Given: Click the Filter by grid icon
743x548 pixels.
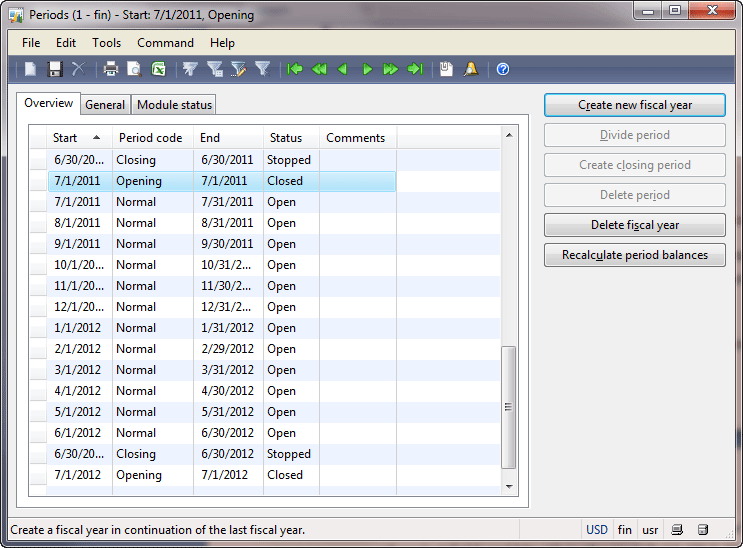Looking at the screenshot, I should (x=215, y=69).
